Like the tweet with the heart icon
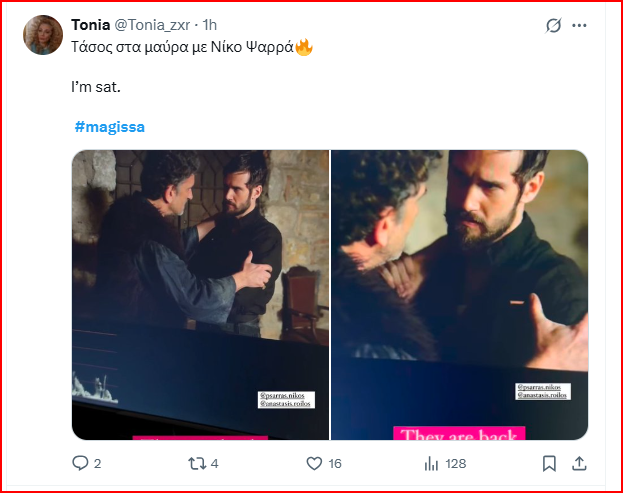Viewport: 623px width, 493px height. pyautogui.click(x=313, y=463)
